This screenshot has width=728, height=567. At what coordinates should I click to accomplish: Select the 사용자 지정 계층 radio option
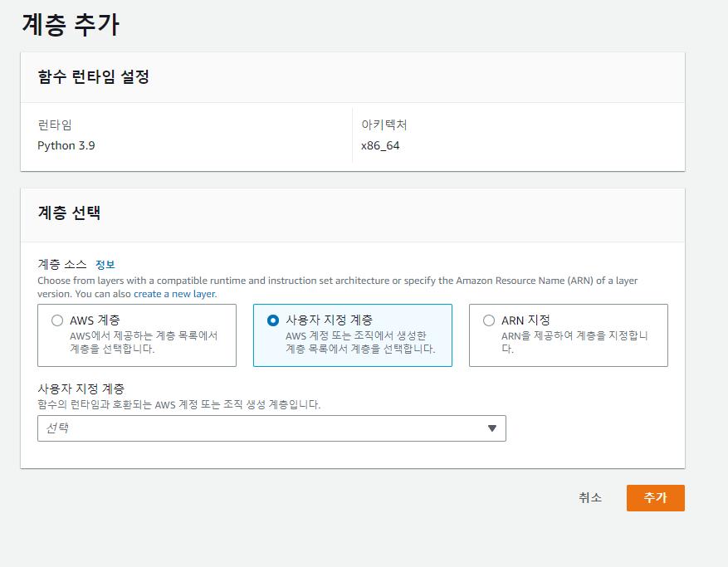[273, 320]
